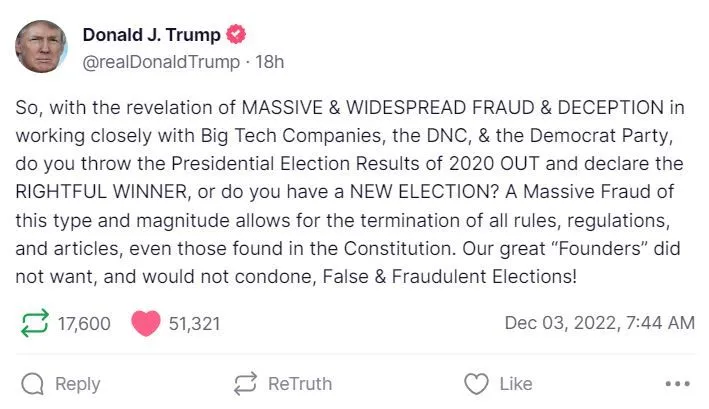Click the profile avatar photo
Image resolution: width=709 pixels, height=409 pixels.
[x=41, y=46]
